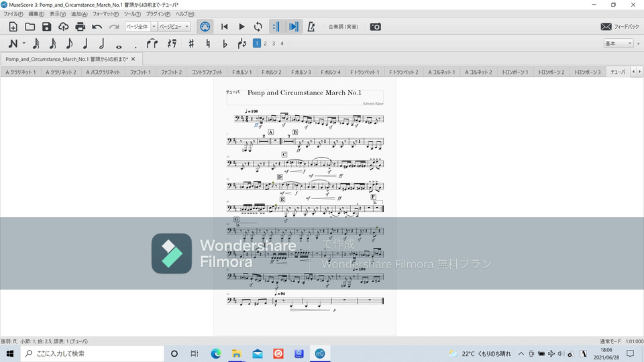Screen dimensions: 644x362
Task: Save the score with the floppy disk icon
Action: coord(46,27)
